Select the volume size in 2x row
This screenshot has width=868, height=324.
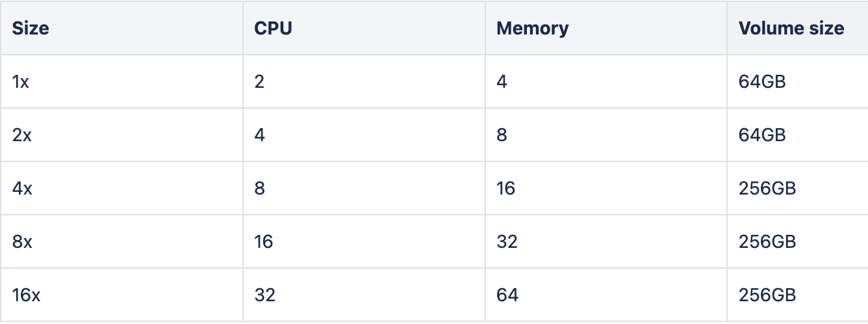coord(762,135)
